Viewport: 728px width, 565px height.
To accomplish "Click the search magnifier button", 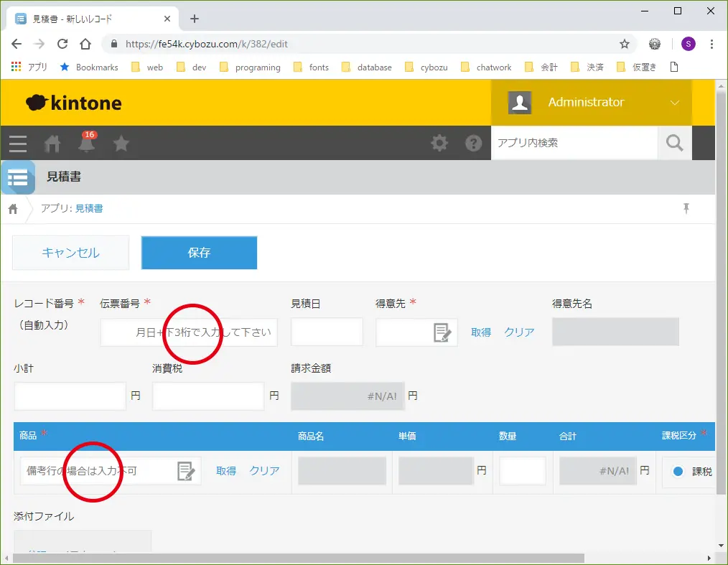I will [x=674, y=143].
